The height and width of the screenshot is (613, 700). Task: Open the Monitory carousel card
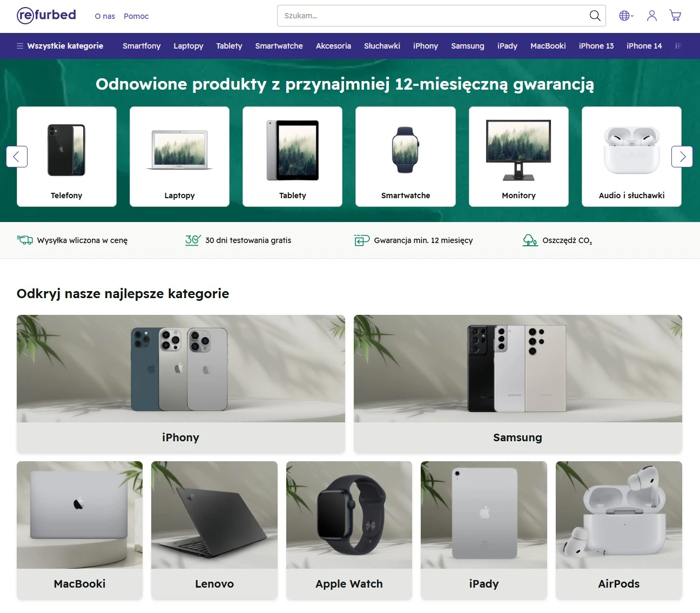(519, 157)
